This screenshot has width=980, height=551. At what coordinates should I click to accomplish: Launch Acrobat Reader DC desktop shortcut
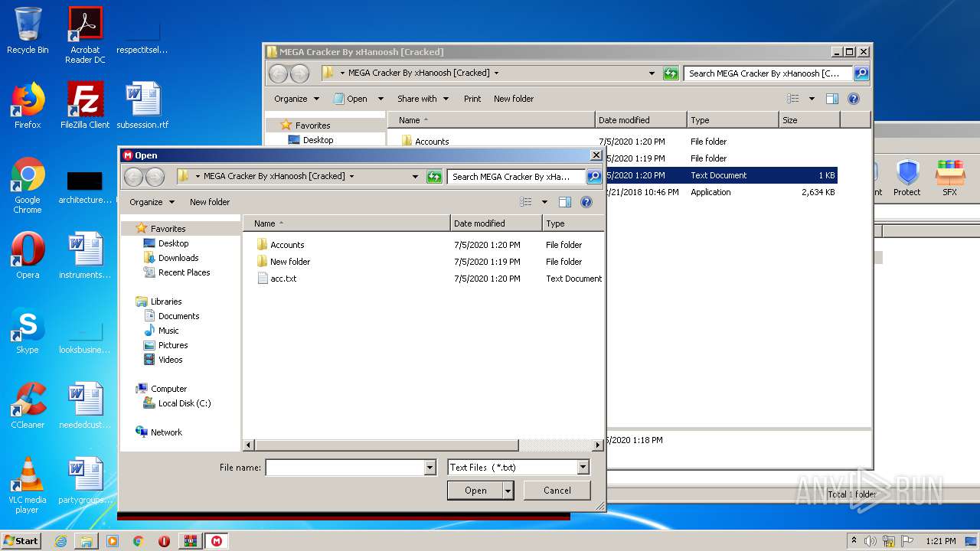(85, 35)
